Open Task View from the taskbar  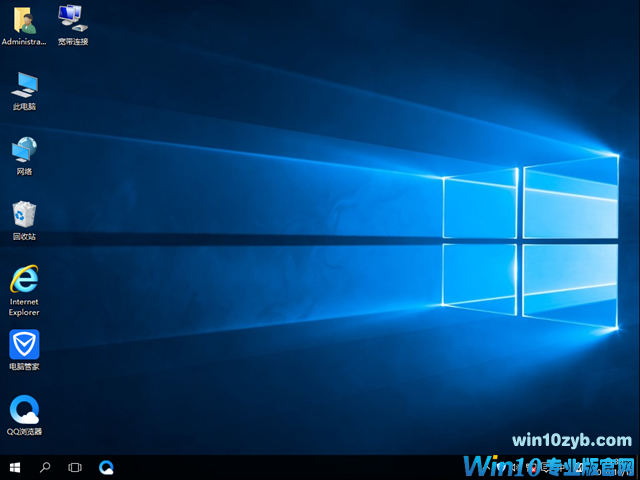click(x=75, y=467)
